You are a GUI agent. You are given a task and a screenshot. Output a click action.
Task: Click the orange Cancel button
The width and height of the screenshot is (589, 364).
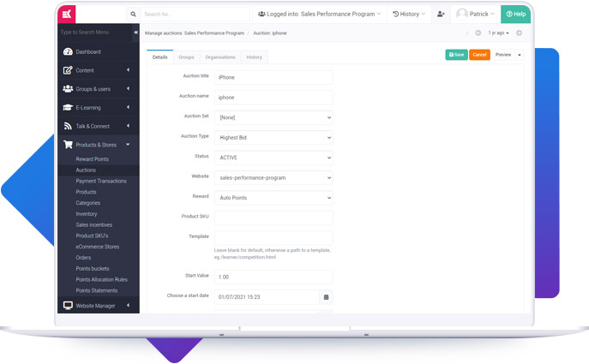(x=479, y=55)
